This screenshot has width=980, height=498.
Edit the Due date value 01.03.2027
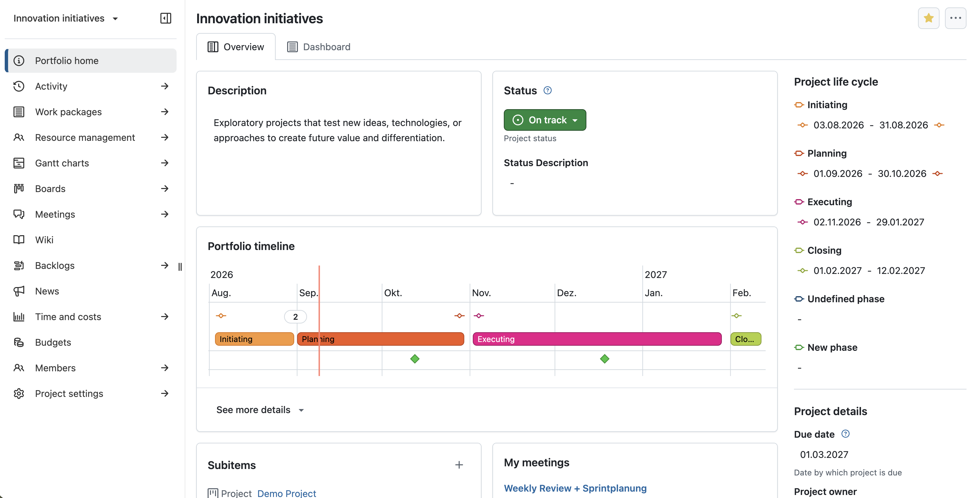click(x=824, y=454)
